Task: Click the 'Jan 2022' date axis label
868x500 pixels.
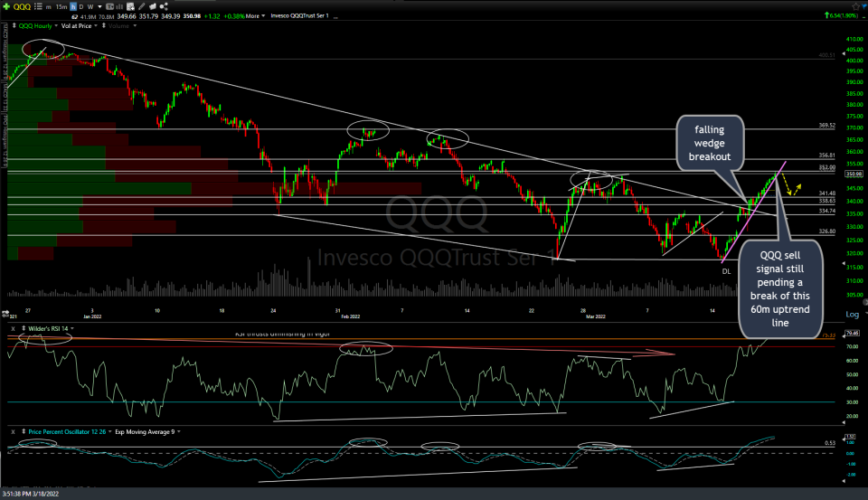Action: pos(92,316)
